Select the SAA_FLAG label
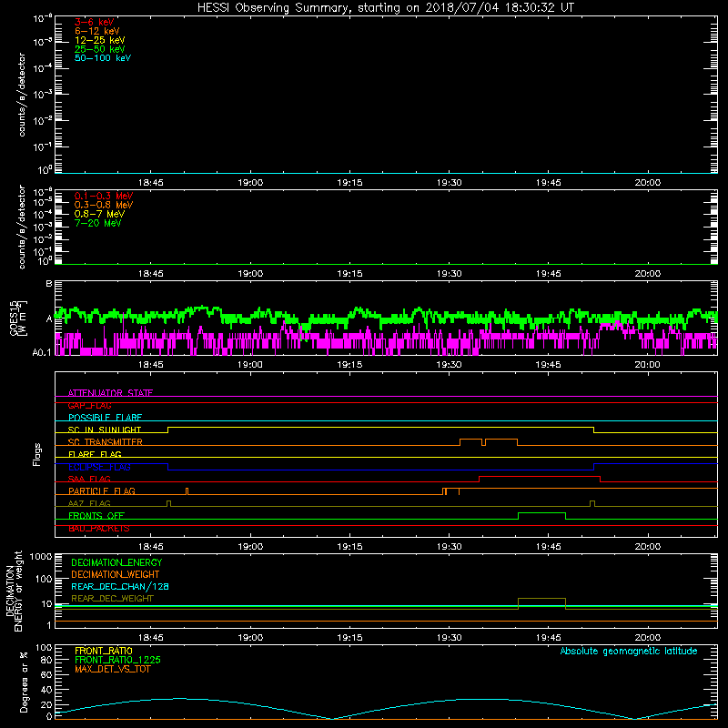The width and height of the screenshot is (728, 728). click(89, 479)
